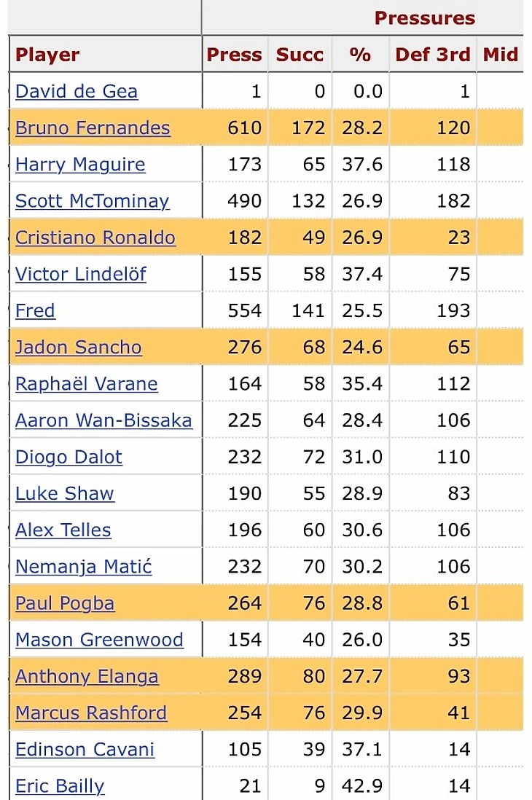Viewport: 532px width, 800px height.
Task: Sort by Succ column header
Action: click(300, 55)
